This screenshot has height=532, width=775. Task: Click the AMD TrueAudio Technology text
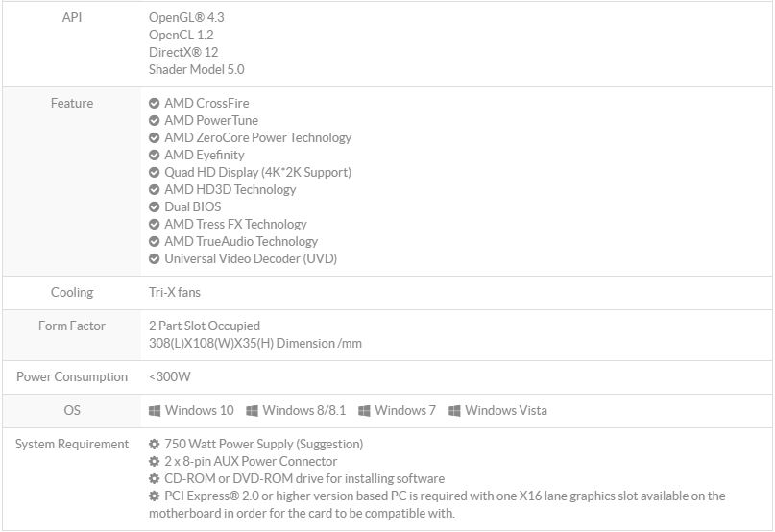[x=241, y=241]
